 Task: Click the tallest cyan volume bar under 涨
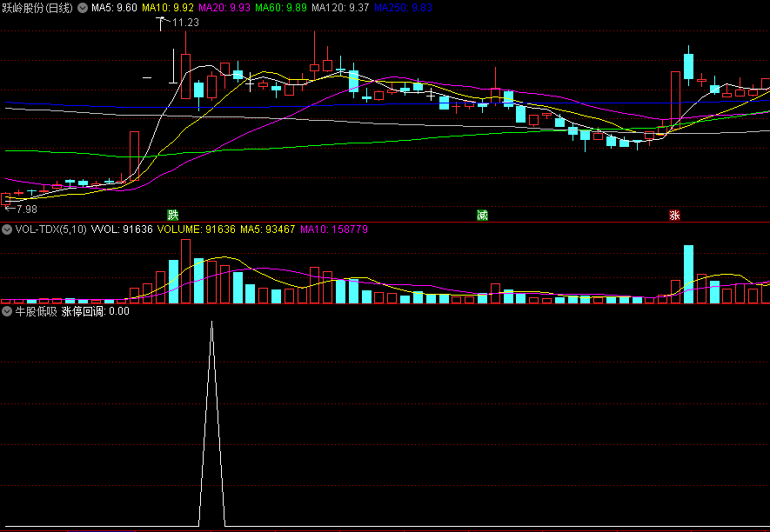688,274
